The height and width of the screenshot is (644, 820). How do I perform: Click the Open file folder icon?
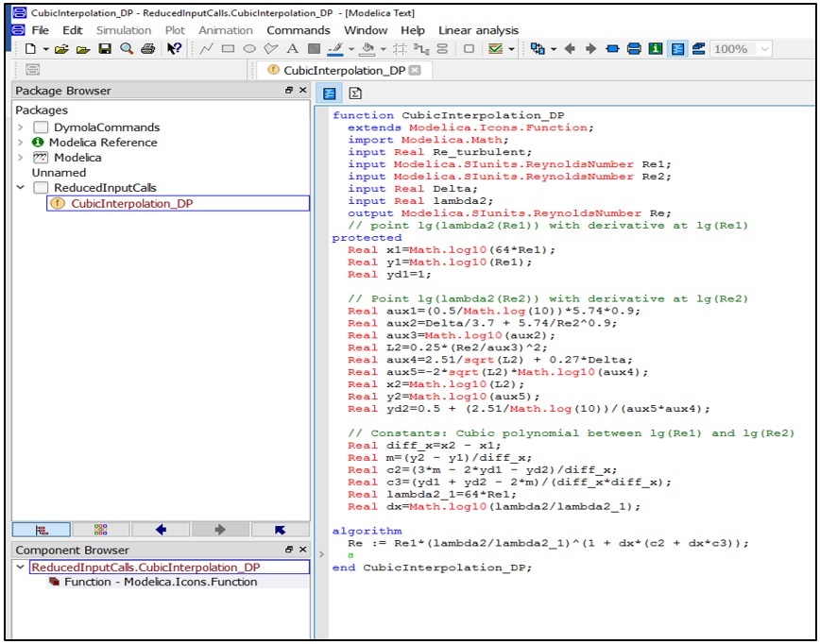pyautogui.click(x=61, y=49)
